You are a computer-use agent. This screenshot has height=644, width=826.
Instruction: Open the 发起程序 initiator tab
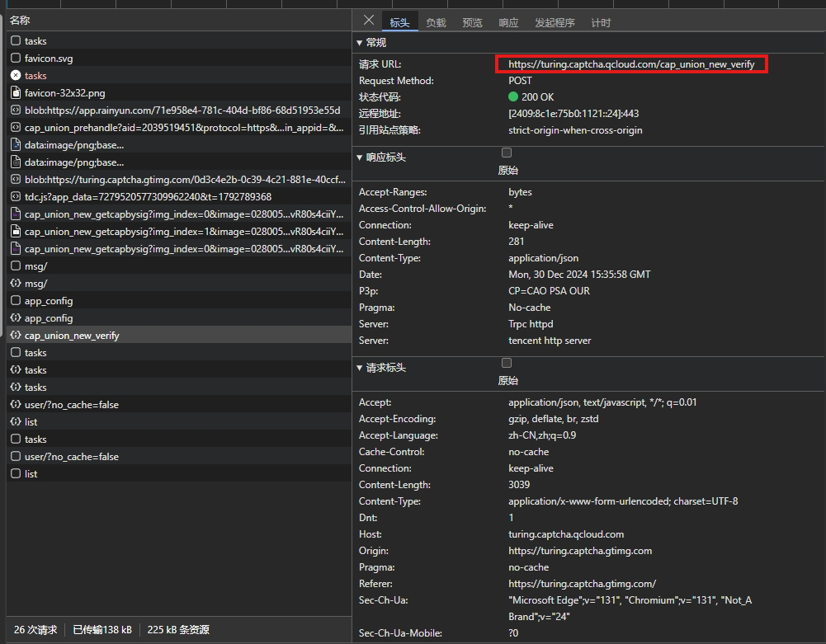coord(555,23)
